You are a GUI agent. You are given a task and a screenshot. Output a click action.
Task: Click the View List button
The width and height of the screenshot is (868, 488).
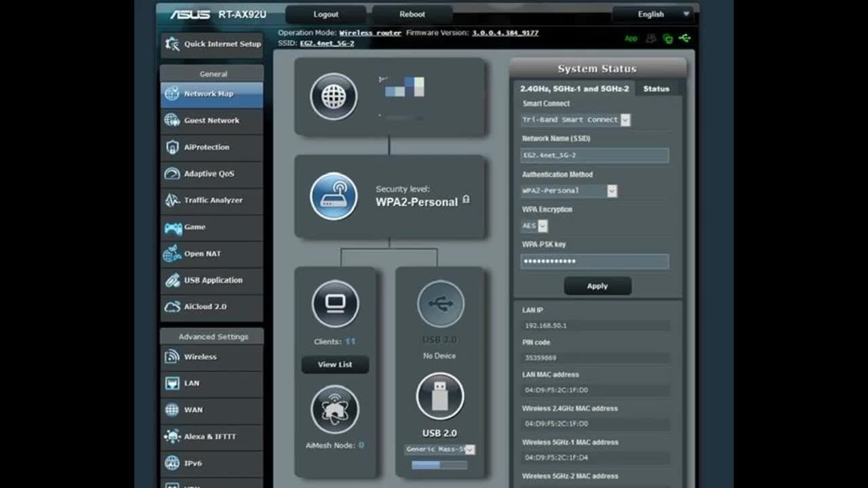335,365
